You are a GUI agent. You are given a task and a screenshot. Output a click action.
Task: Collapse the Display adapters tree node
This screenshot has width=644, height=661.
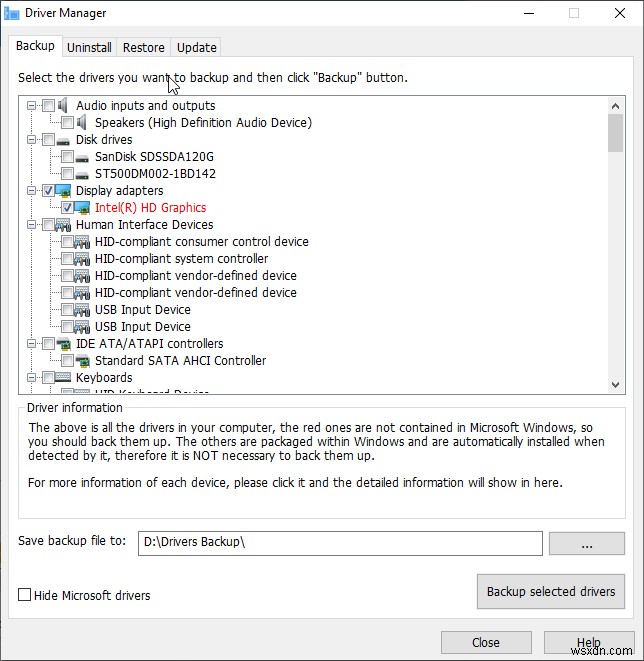coord(32,191)
